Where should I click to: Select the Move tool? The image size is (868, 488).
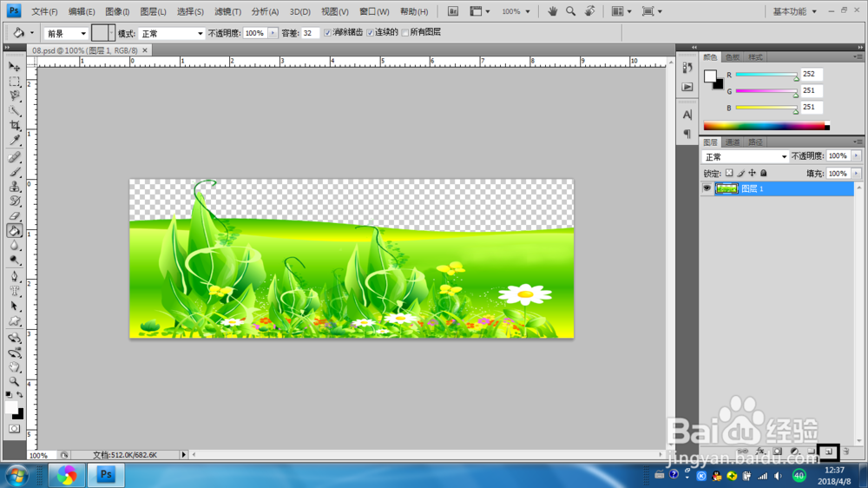coord(15,67)
